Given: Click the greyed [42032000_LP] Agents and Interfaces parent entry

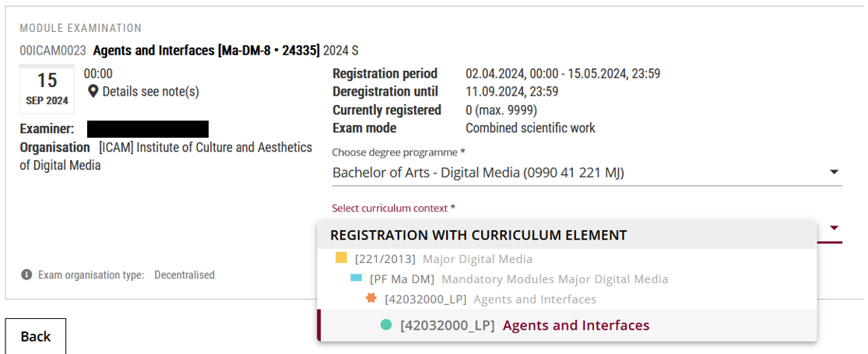Looking at the screenshot, I should pos(481,300).
